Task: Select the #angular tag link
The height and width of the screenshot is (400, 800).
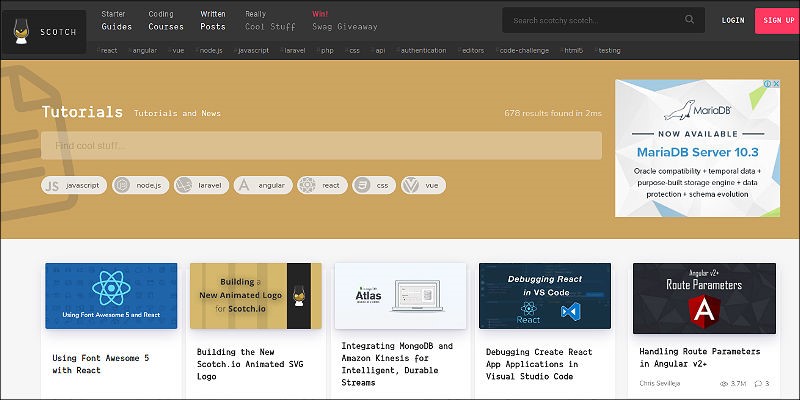Action: (x=142, y=51)
